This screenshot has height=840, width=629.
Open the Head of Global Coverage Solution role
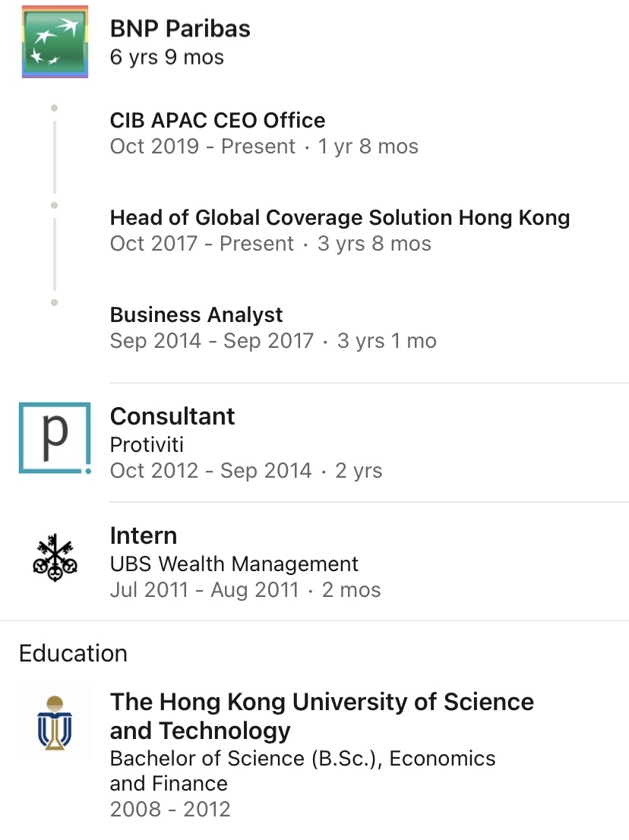click(340, 217)
